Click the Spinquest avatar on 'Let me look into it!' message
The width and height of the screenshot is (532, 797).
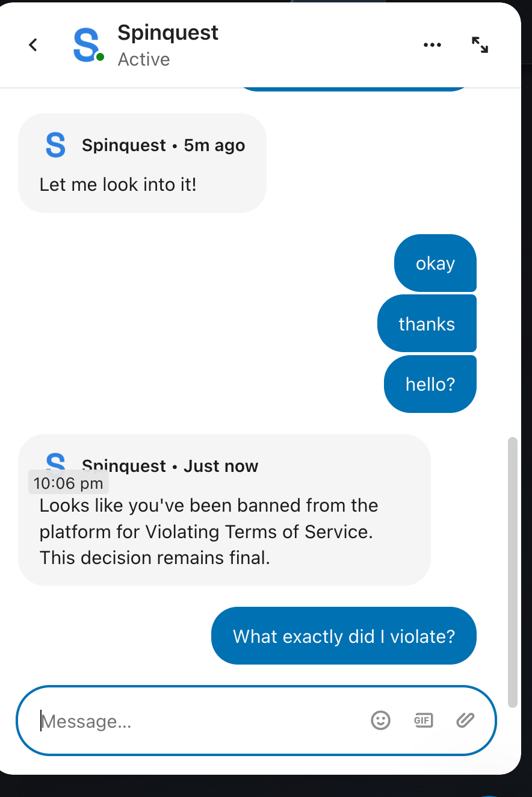[x=55, y=146]
